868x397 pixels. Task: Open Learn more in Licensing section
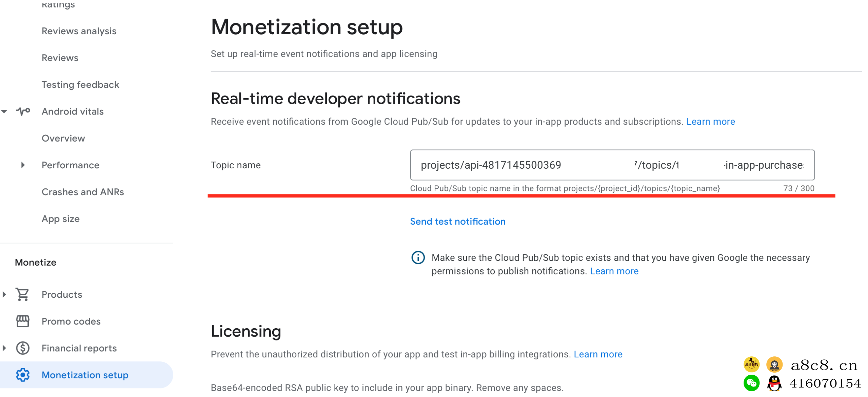(x=598, y=354)
